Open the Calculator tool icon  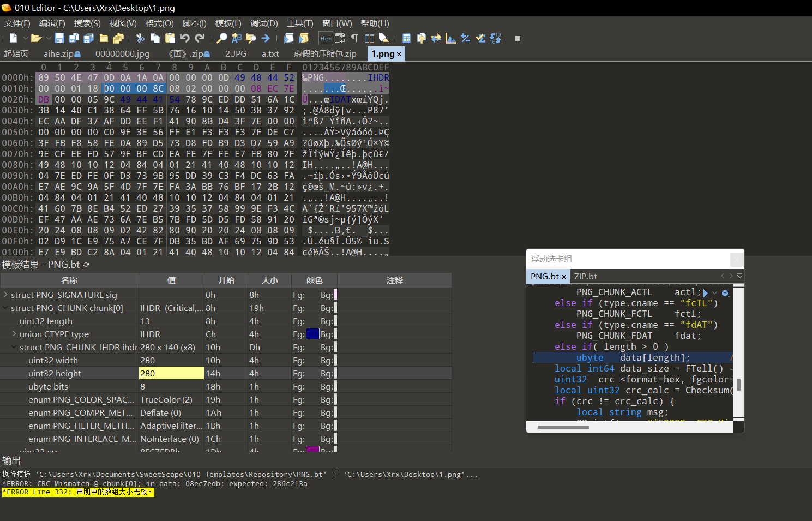pos(406,38)
